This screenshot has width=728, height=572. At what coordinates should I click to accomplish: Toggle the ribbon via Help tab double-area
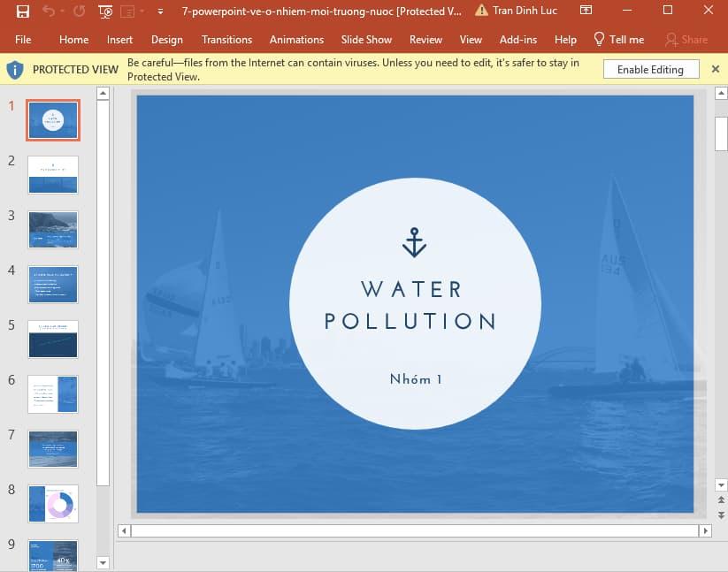pyautogui.click(x=565, y=39)
